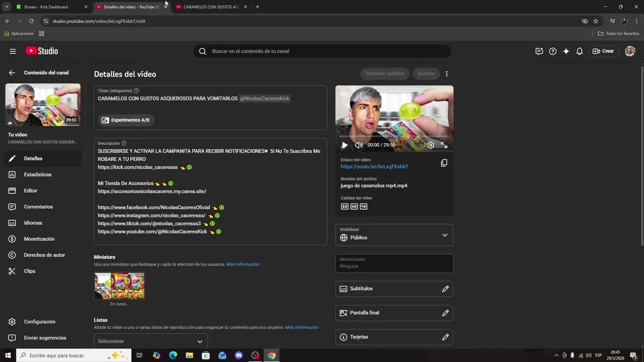Image resolution: width=644 pixels, height=362 pixels.
Task: Mute the video preview volume icon
Action: click(x=359, y=145)
